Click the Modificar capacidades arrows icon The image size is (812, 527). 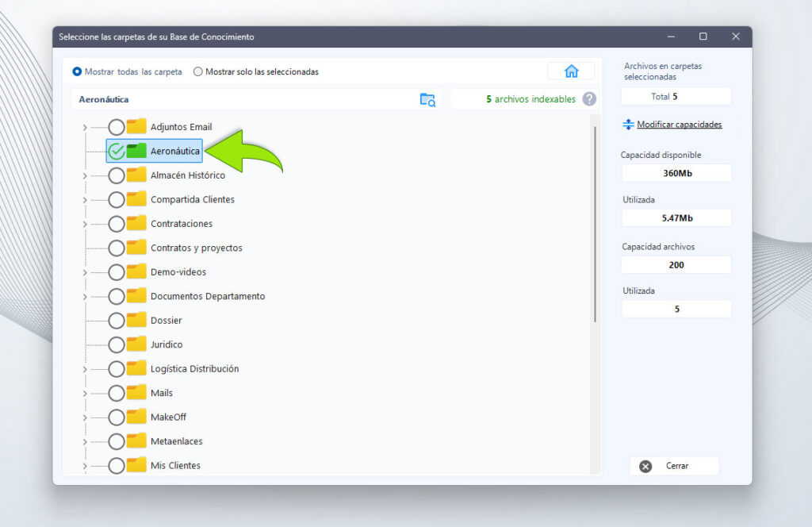pyautogui.click(x=628, y=125)
